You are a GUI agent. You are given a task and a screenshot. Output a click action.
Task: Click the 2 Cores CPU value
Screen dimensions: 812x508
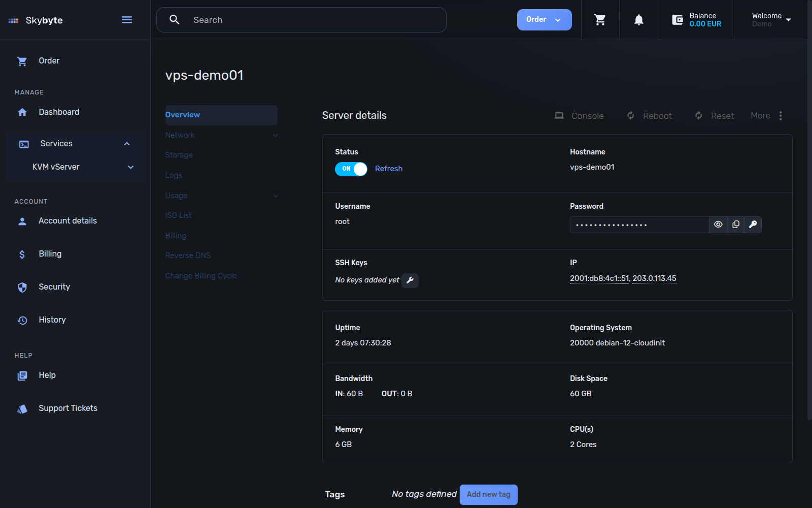583,444
